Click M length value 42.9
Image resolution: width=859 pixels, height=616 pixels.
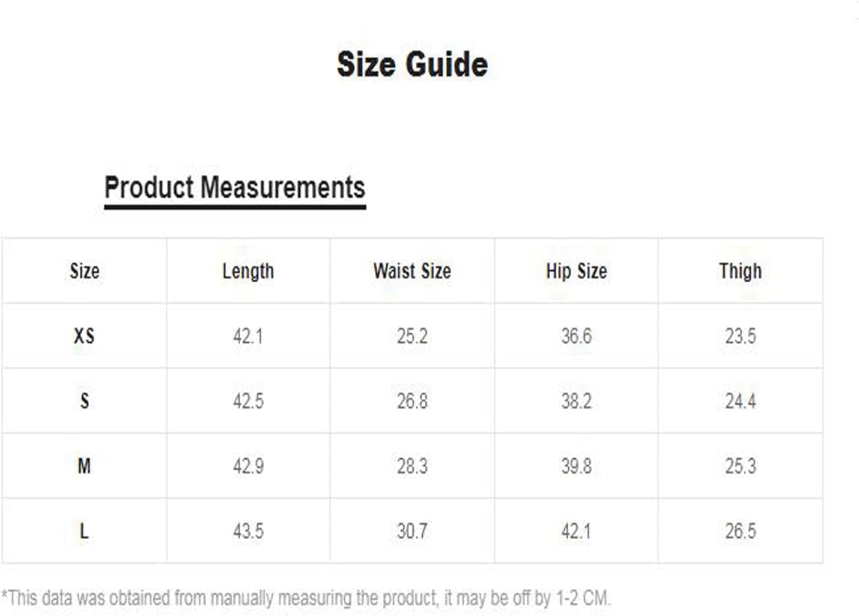(248, 466)
